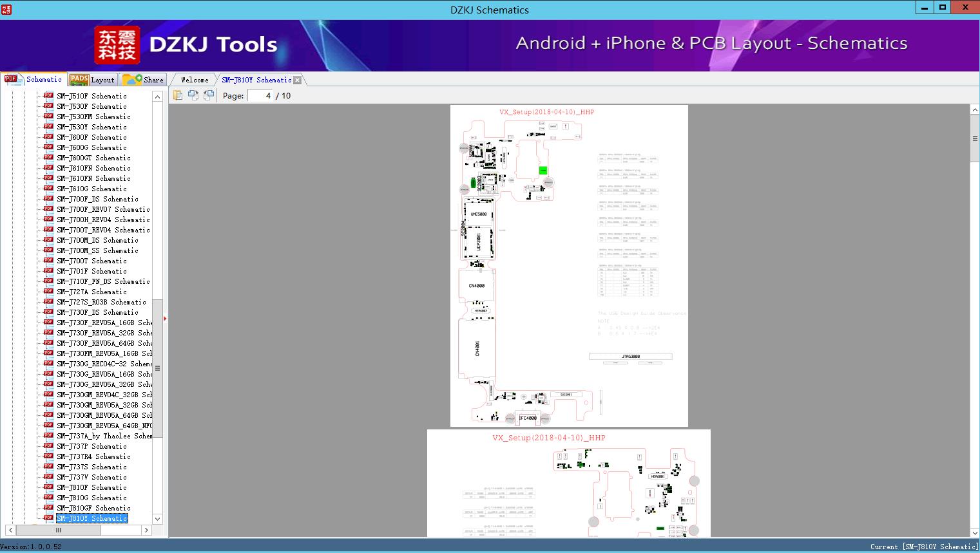Click the page number input field

(x=260, y=95)
